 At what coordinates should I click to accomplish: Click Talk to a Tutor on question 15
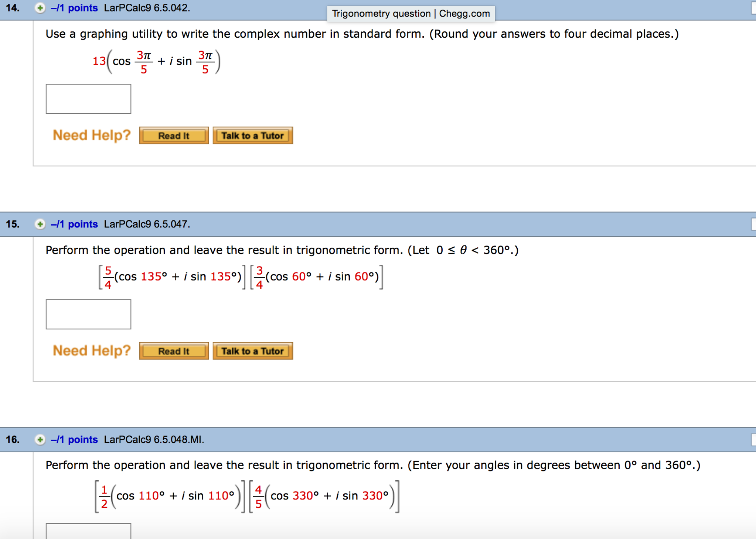click(x=253, y=351)
